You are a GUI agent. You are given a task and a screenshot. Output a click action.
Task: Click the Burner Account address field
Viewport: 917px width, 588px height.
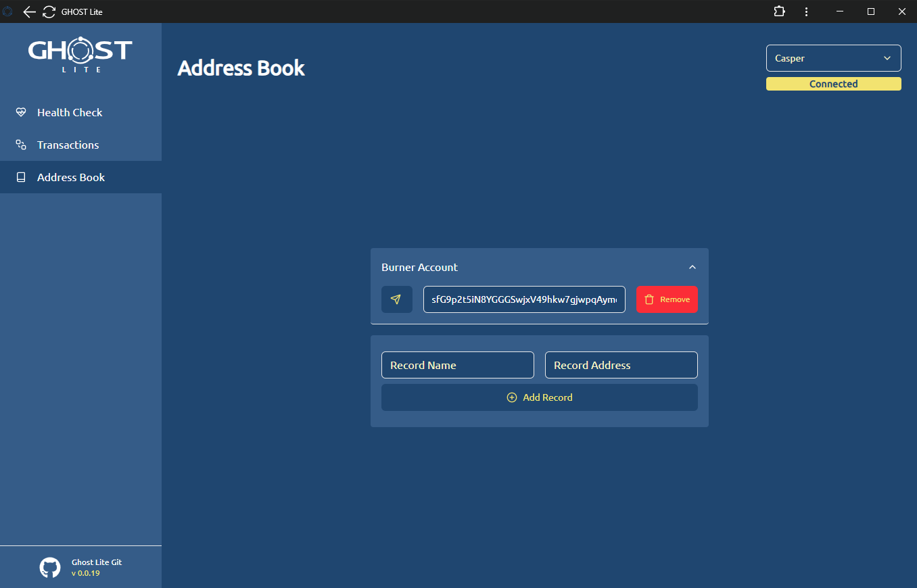pyautogui.click(x=524, y=299)
